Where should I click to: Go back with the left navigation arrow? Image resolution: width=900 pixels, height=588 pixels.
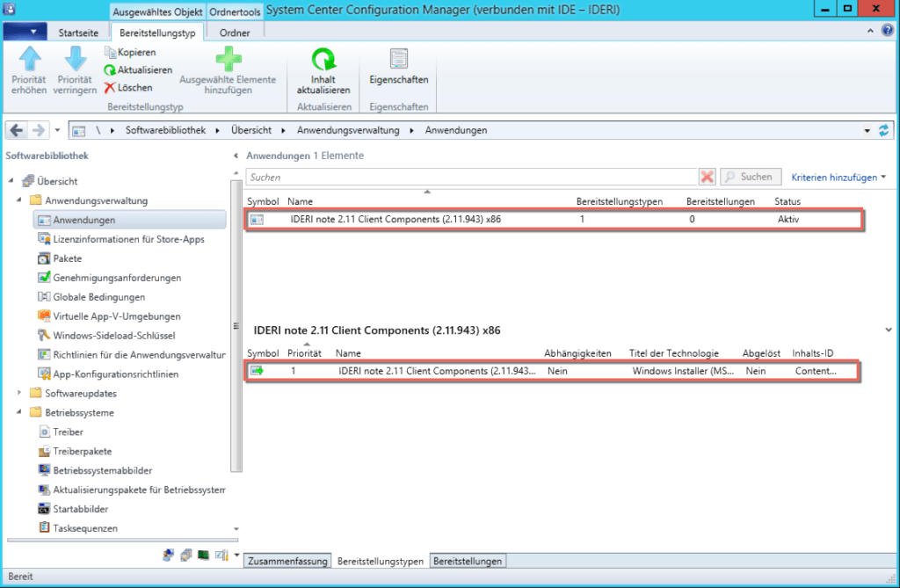17,130
